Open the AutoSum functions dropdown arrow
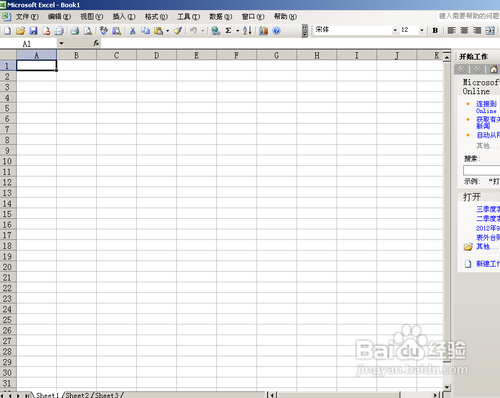 tap(238, 31)
